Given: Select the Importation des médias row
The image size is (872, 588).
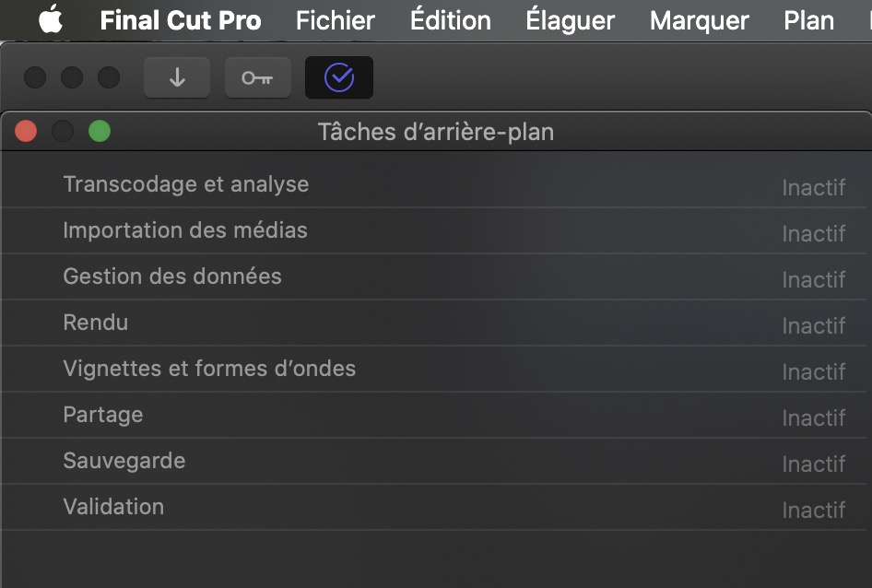Looking at the screenshot, I should (434, 230).
